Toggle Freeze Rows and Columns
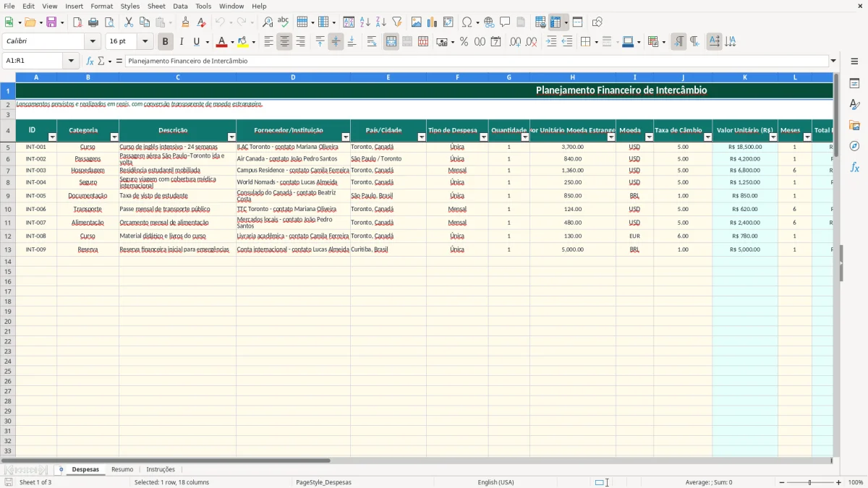868x488 pixels. pos(556,22)
